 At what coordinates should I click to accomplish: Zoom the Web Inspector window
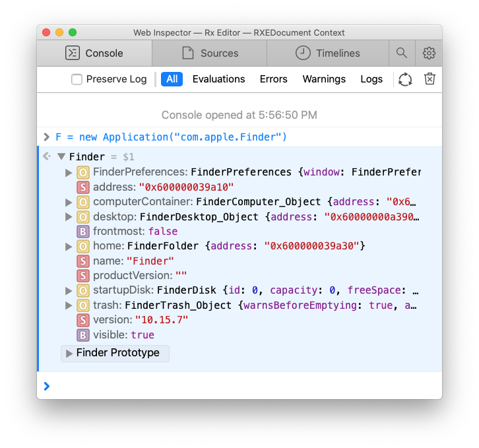[73, 32]
